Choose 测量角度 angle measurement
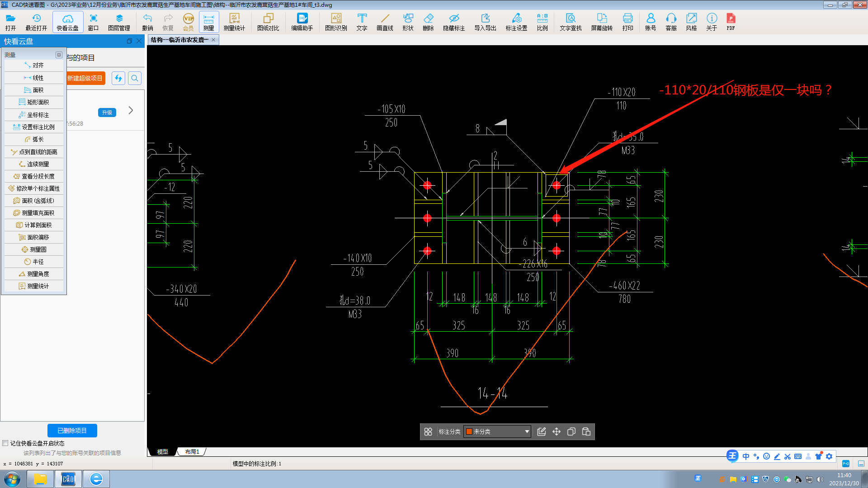The image size is (868, 488). coord(34,274)
